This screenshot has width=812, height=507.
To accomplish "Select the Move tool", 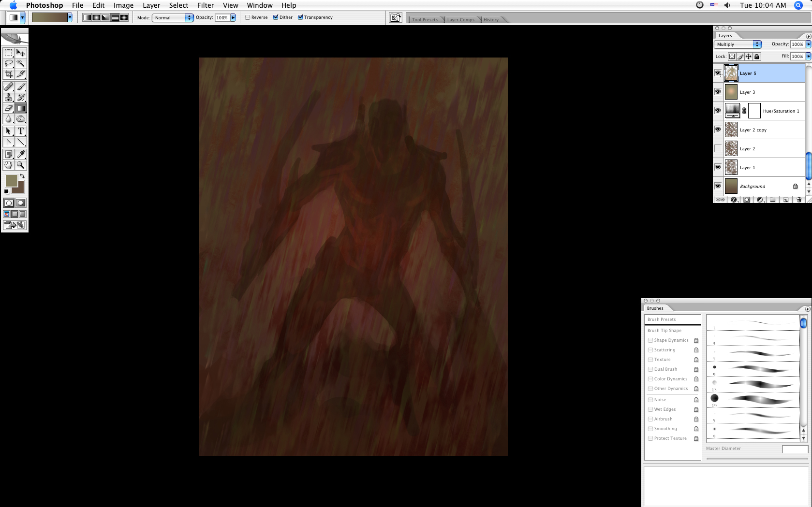I will pos(21,53).
